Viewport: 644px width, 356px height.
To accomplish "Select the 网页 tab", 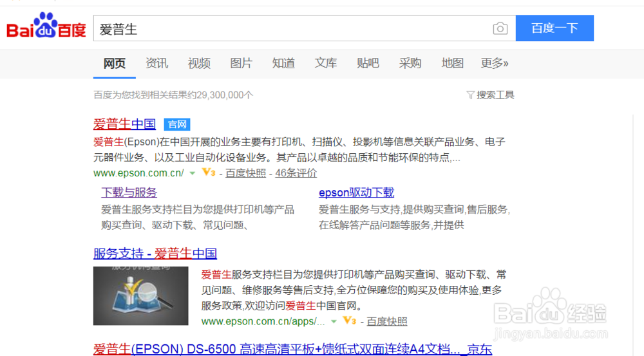I will 114,63.
